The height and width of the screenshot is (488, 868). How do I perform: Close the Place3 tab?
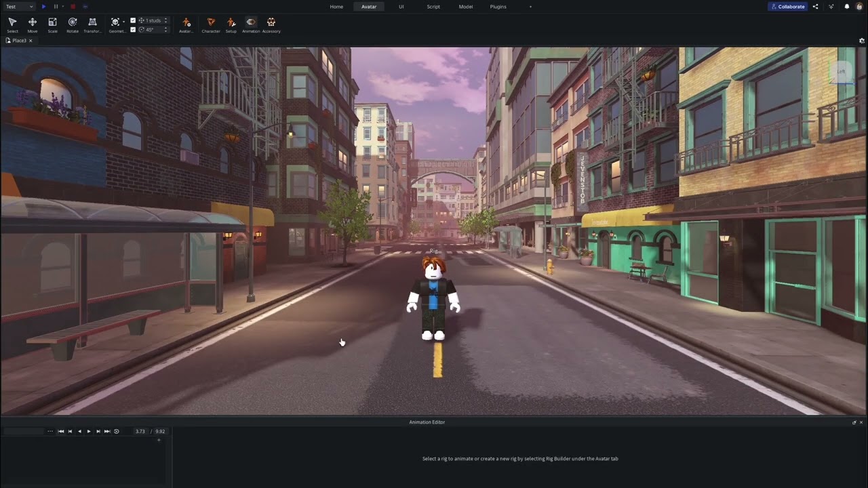[x=31, y=41]
